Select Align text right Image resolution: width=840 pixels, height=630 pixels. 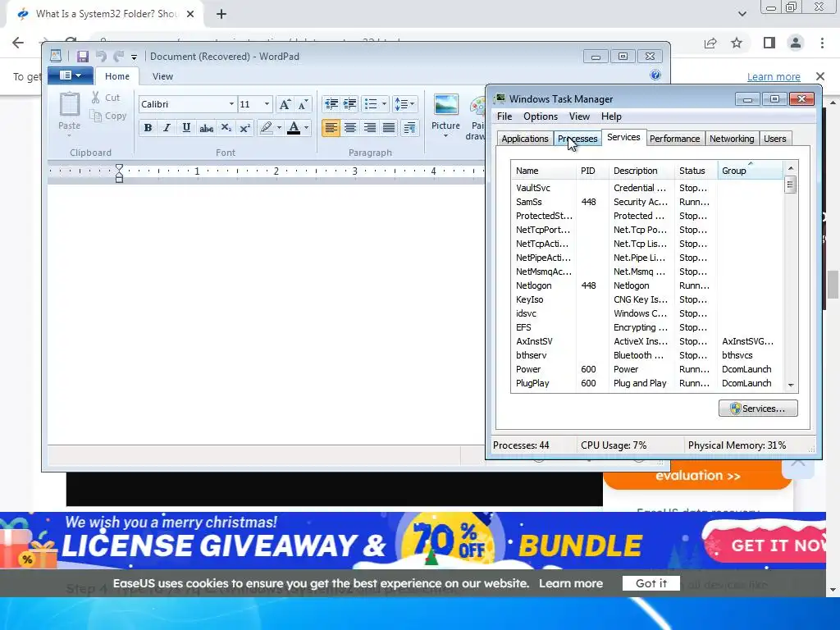coord(370,127)
